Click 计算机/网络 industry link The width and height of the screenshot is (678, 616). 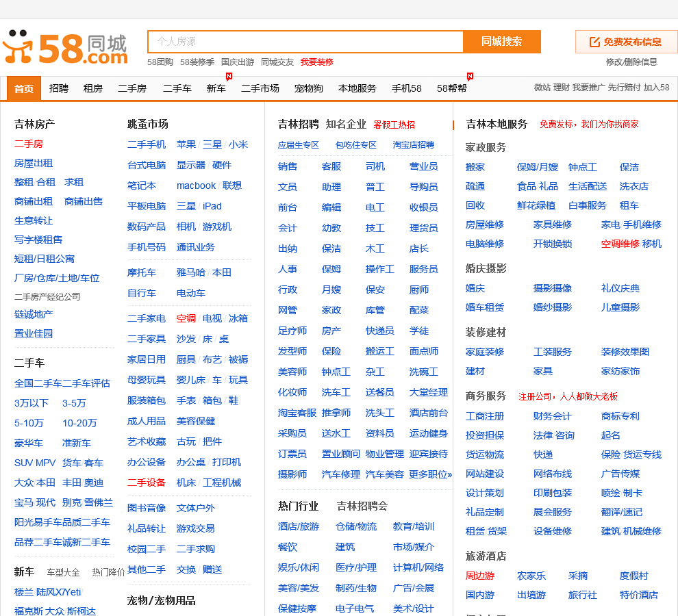point(418,567)
